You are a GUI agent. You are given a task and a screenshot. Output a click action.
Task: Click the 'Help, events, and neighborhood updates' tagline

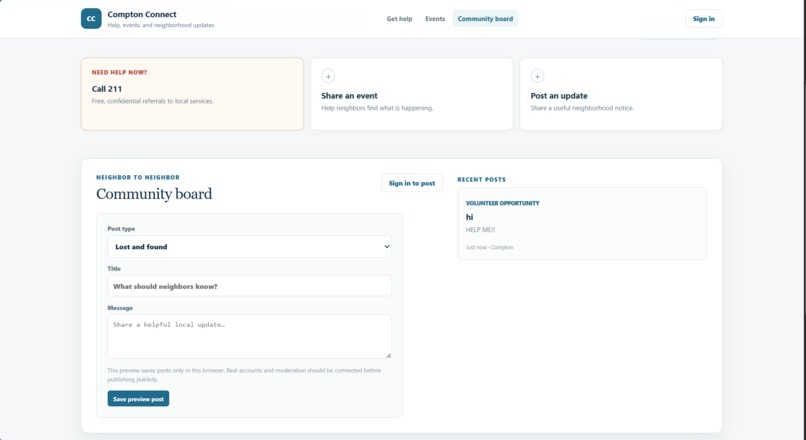pyautogui.click(x=161, y=25)
